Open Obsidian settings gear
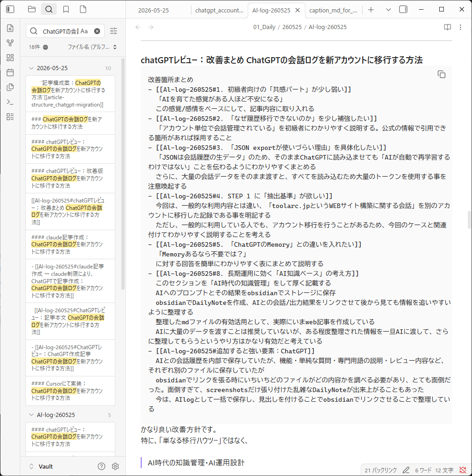 coord(115,466)
